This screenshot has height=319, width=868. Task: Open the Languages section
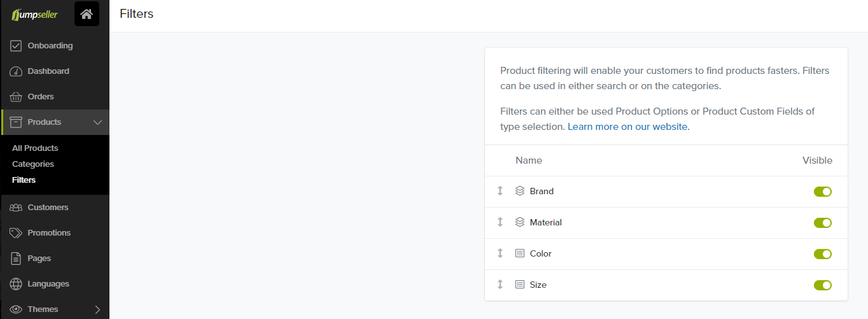tap(55, 284)
